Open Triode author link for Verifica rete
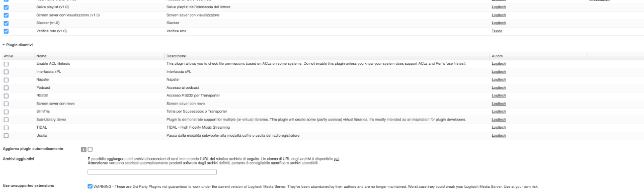The height and width of the screenshot is (194, 644). coord(497,31)
